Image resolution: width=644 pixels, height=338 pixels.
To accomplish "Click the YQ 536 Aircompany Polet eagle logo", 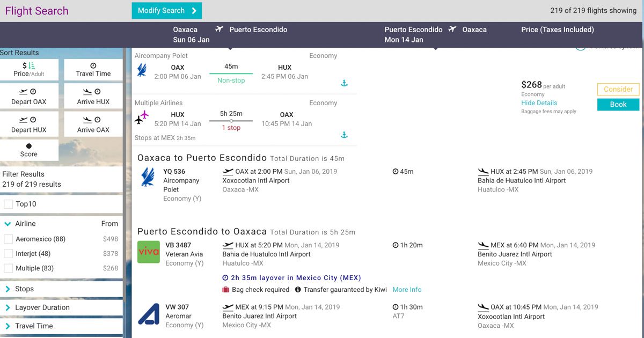I will [x=147, y=178].
